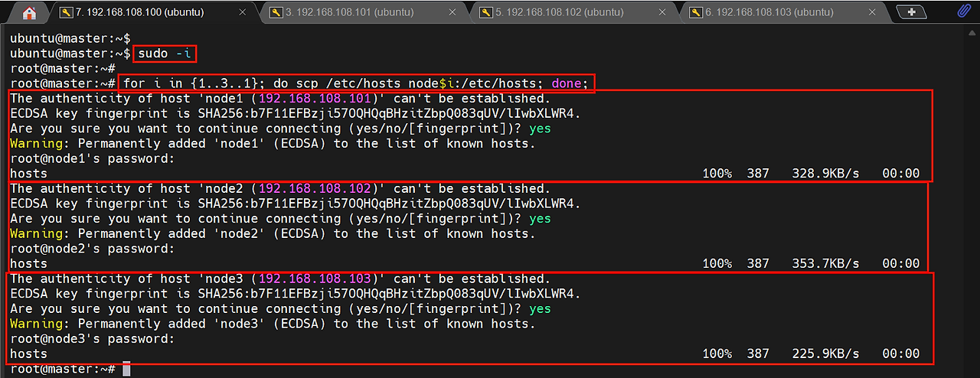
Task: Open a new session tab with plus button
Action: pos(910,12)
